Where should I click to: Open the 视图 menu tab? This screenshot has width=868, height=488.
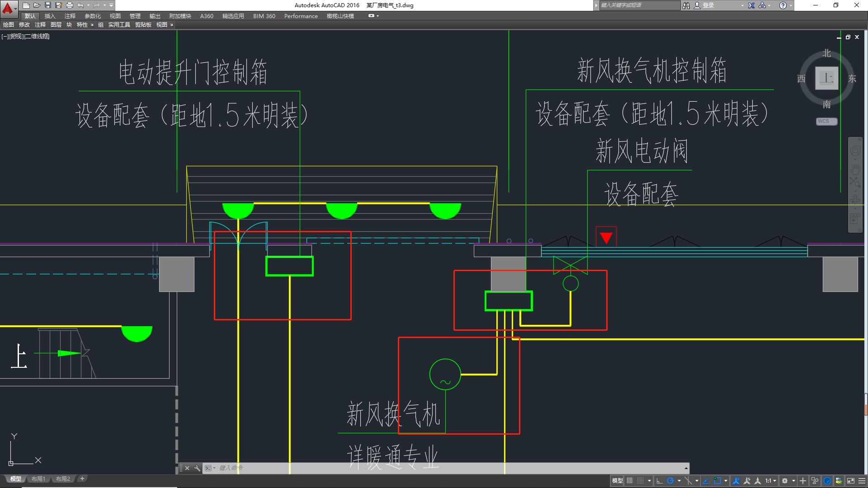pos(115,16)
